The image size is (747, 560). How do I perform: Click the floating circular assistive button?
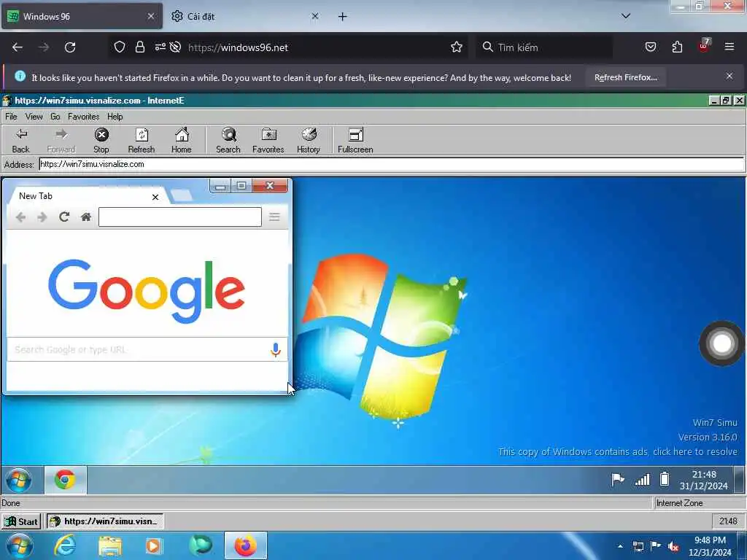721,343
